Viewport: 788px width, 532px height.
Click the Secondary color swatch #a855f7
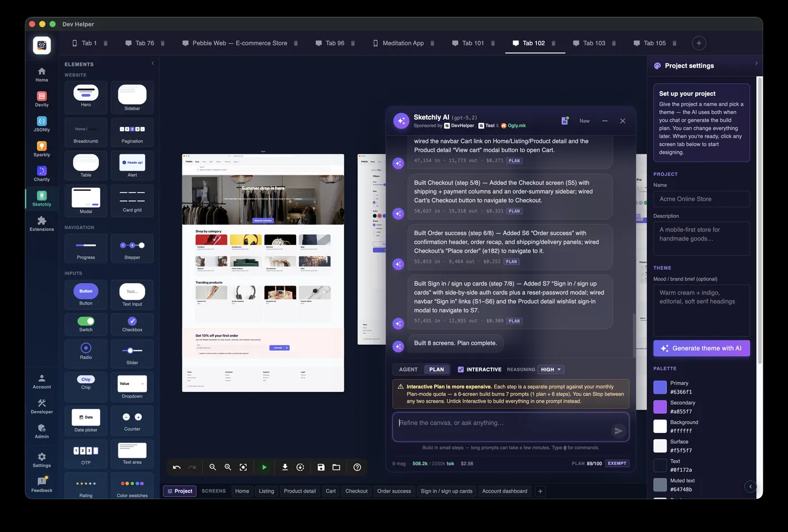660,407
